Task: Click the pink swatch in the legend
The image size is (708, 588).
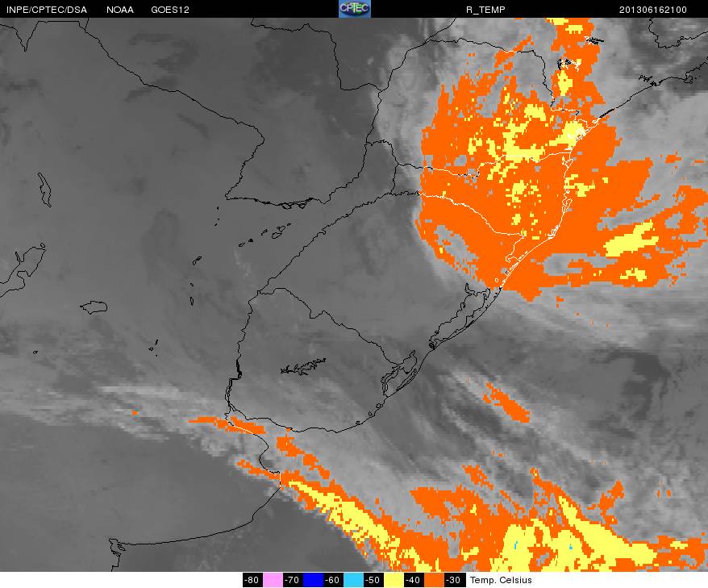Action: tap(273, 580)
